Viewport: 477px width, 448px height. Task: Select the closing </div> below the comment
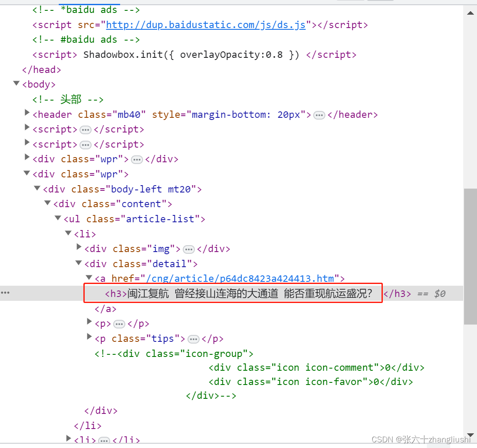click(101, 411)
